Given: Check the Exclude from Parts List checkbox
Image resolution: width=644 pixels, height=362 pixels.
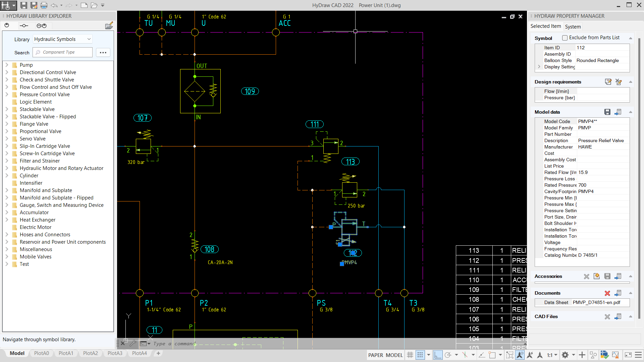Looking at the screenshot, I should coord(565,38).
